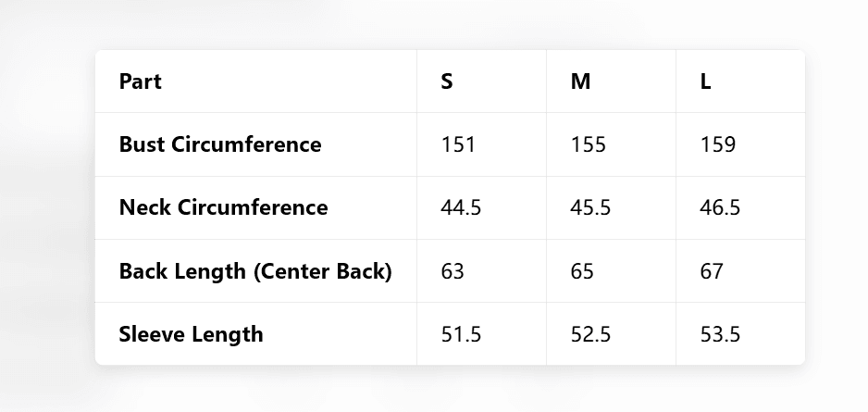This screenshot has height=412, width=868.
Task: Click the neck value 45.5 cell
Action: (590, 207)
